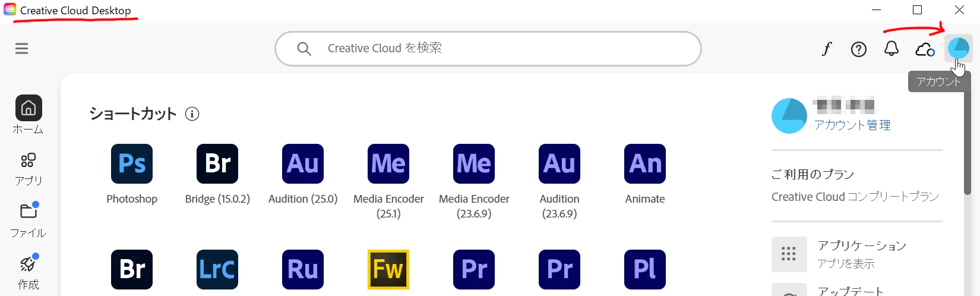The width and height of the screenshot is (980, 296).
Task: Click the Creative Cloud search field
Action: 488,49
